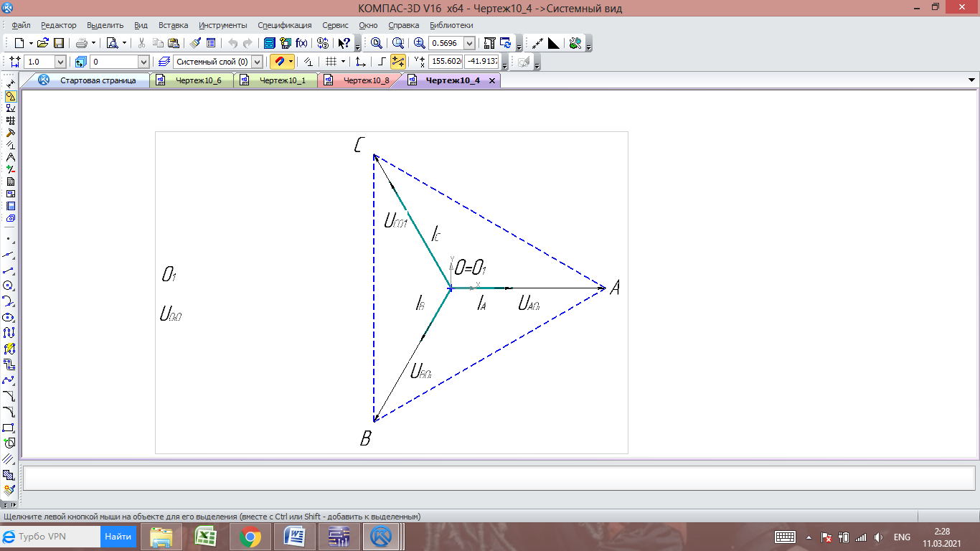Screen dimensions: 980x551
Task: Select the Ellipse drawing tool
Action: [x=9, y=317]
